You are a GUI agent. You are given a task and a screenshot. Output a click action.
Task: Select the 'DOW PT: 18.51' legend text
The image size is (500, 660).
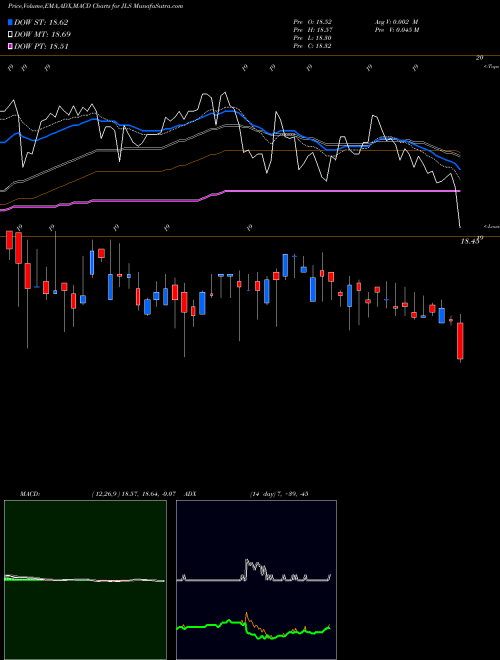(x=41, y=46)
